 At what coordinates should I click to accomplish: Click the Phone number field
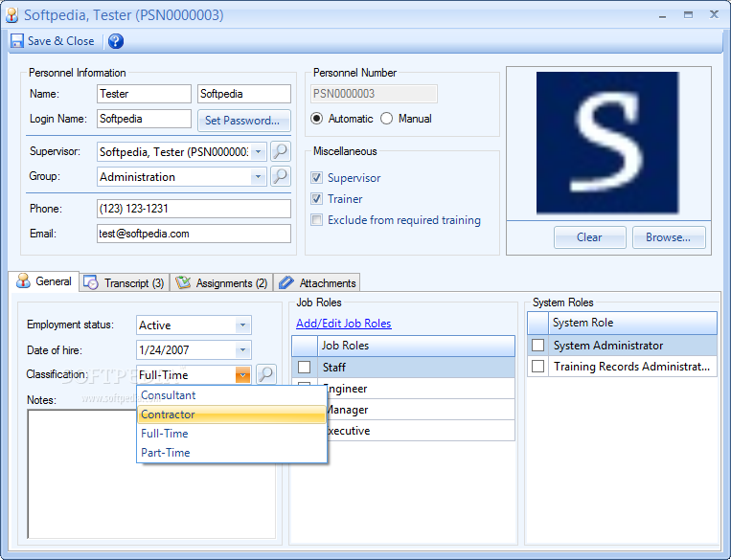[194, 209]
